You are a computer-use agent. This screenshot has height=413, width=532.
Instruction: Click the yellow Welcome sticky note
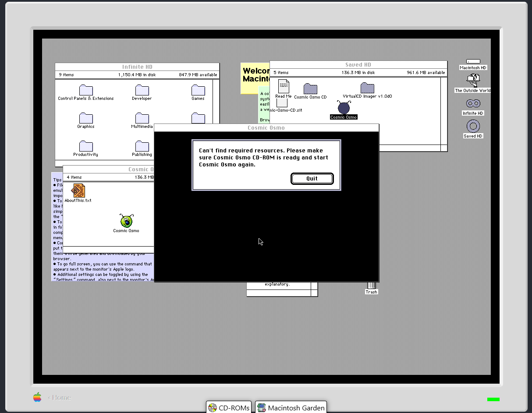click(255, 78)
